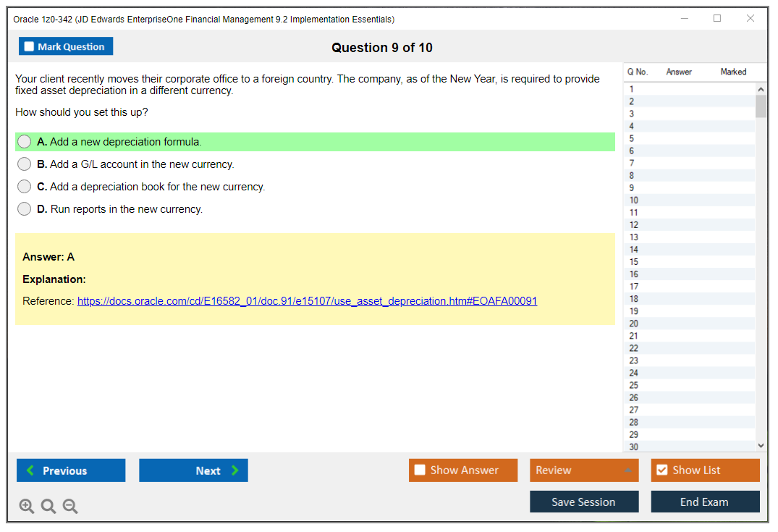The width and height of the screenshot is (778, 532).
Task: Go to the Next question
Action: pos(193,470)
